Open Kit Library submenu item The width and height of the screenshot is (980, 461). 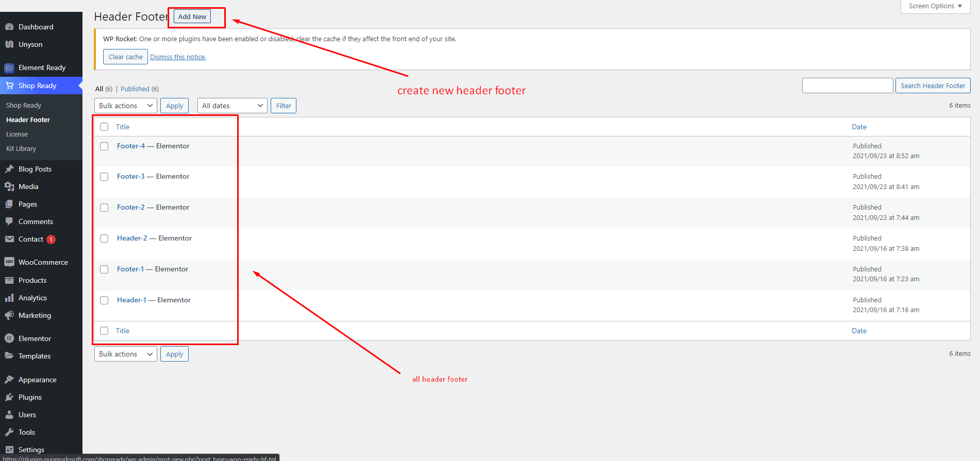click(21, 148)
